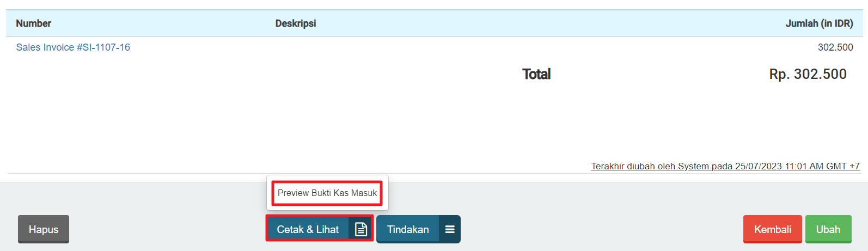Click the Tindakan text label
Screen dimensions: 868x251
click(408, 229)
